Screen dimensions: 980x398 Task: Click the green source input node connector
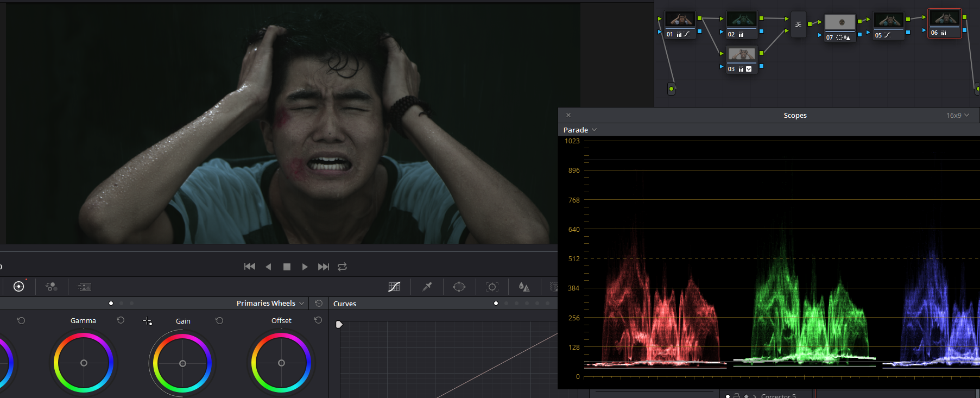(672, 89)
